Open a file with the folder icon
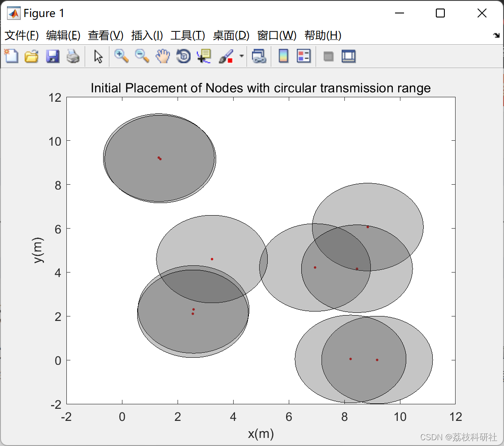This screenshot has width=504, height=446. pos(32,56)
